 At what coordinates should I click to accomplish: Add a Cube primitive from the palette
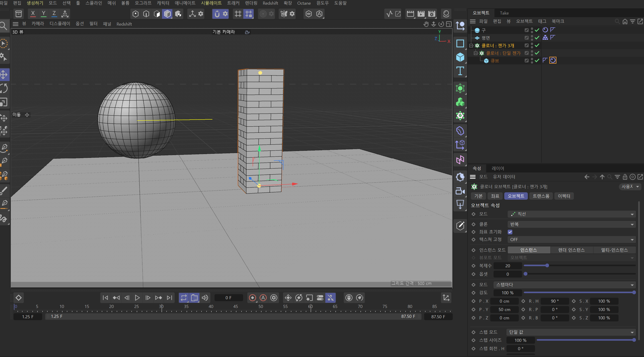pos(460,57)
